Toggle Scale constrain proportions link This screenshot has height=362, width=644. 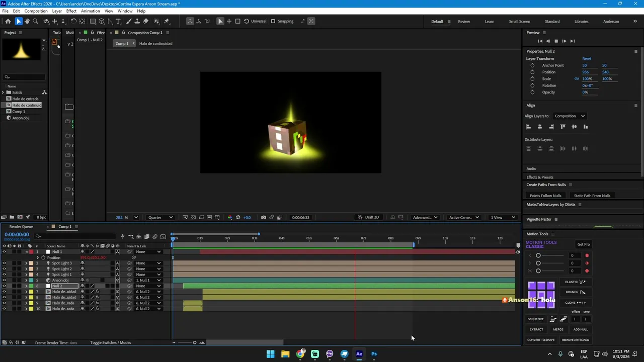tap(577, 78)
